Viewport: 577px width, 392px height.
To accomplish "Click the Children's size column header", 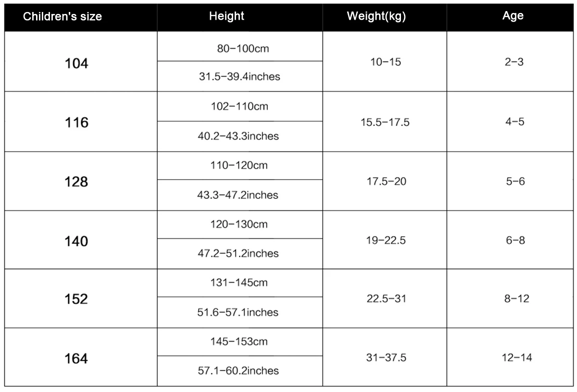I will coord(63,16).
